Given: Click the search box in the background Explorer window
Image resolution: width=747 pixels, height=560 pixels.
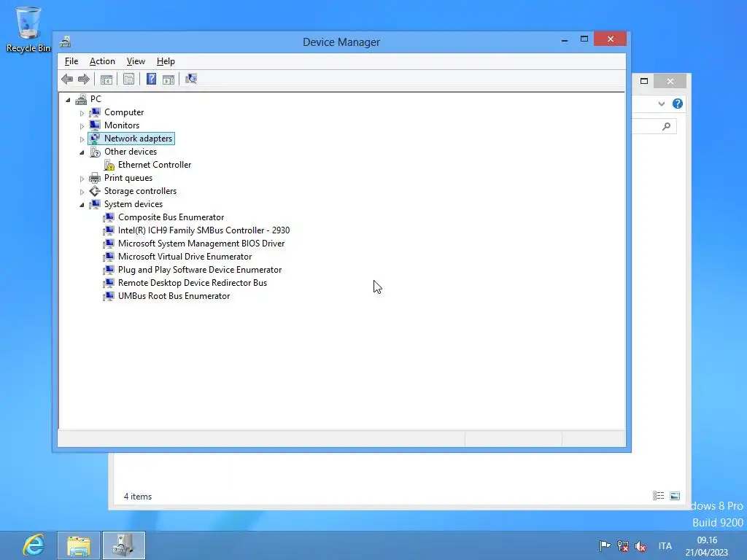Looking at the screenshot, I should (x=654, y=126).
